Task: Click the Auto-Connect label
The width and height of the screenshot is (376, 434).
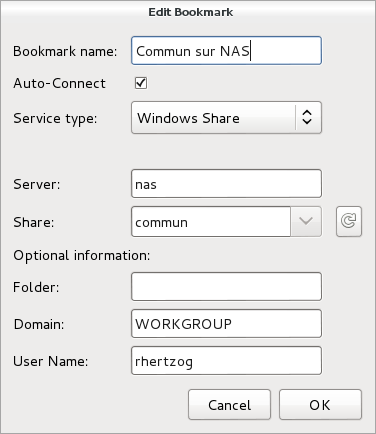Action: click(59, 83)
